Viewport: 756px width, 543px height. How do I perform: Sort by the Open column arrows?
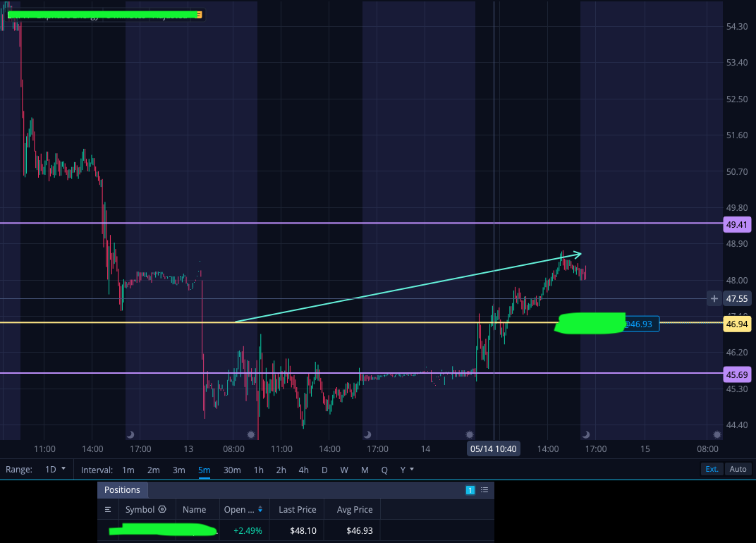click(x=260, y=509)
